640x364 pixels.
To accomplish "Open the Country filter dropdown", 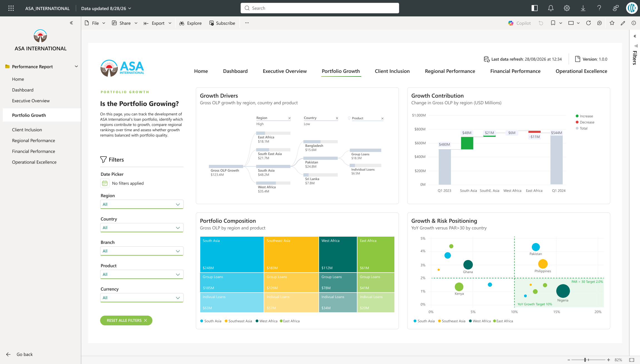I will (142, 228).
